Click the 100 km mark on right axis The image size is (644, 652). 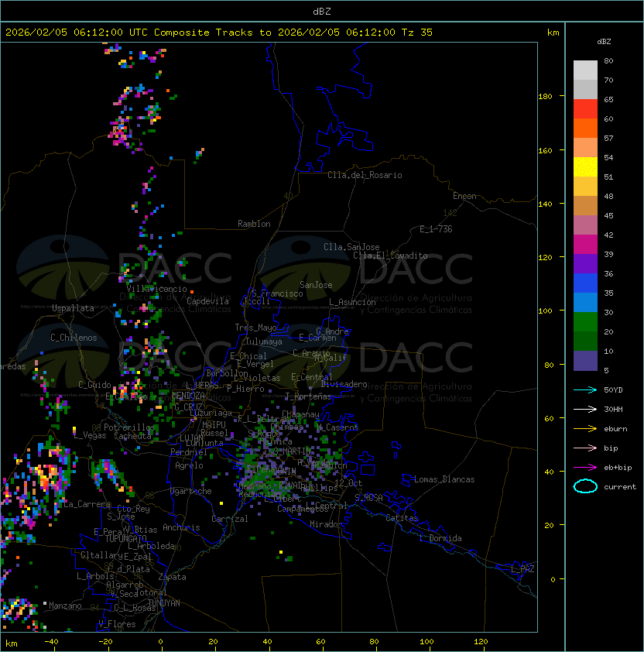coord(545,311)
